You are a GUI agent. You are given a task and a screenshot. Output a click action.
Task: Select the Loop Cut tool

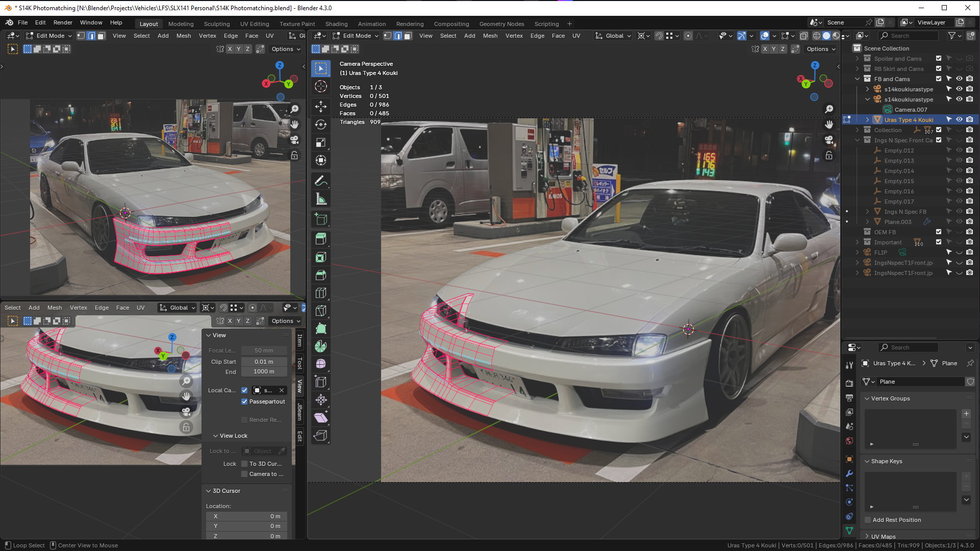point(321,293)
